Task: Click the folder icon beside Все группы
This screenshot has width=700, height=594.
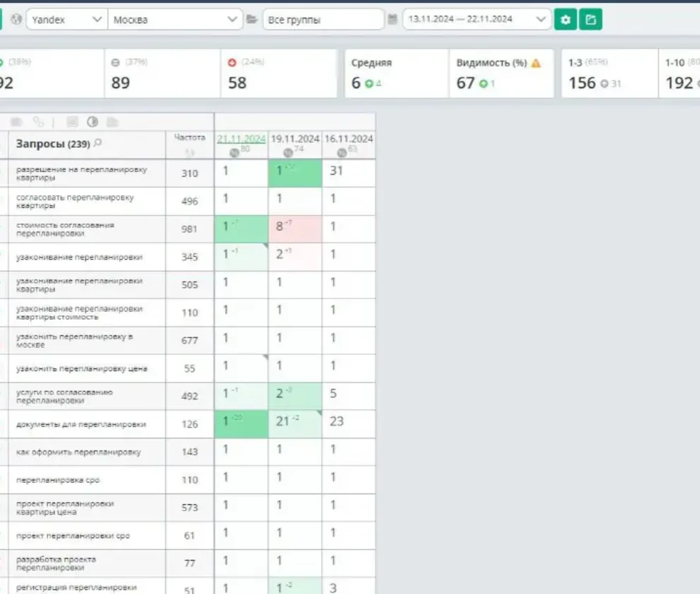Action: [x=252, y=19]
